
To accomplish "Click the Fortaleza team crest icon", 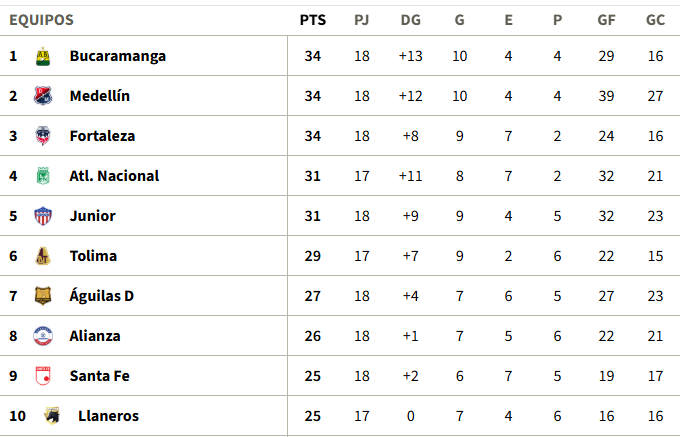I will pyautogui.click(x=43, y=136).
